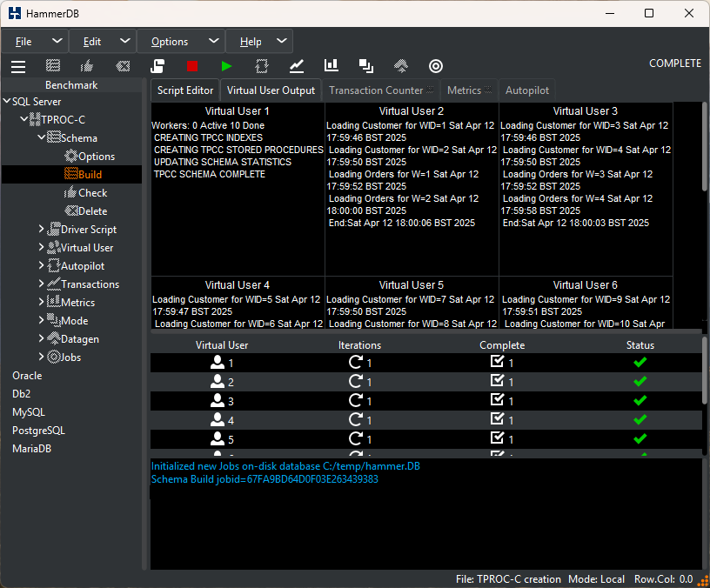Click the Jobs target circle toolbar icon
The image size is (710, 588).
[x=436, y=66]
